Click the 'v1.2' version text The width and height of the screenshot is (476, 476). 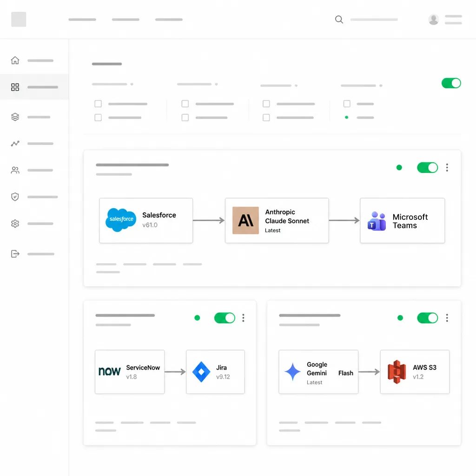pyautogui.click(x=418, y=377)
